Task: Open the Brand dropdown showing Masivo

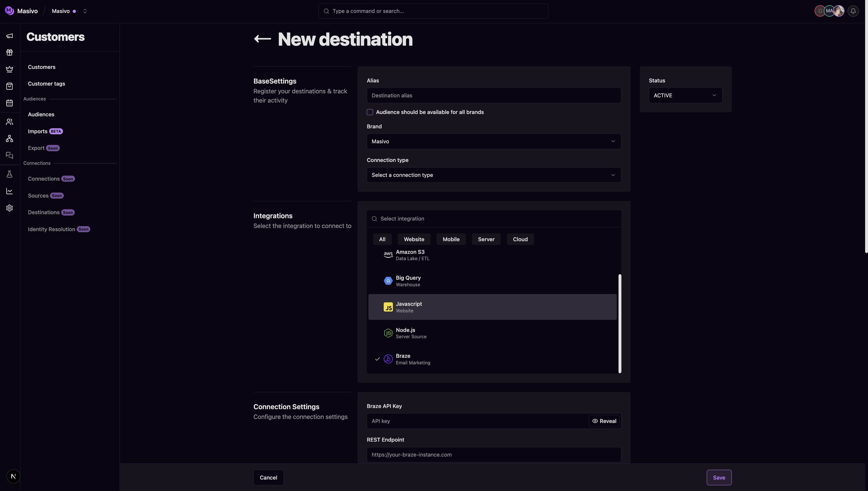Action: click(493, 141)
